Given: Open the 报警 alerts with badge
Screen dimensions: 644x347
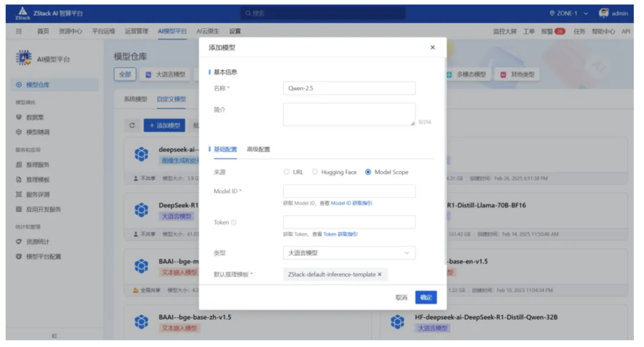Looking at the screenshot, I should point(554,31).
